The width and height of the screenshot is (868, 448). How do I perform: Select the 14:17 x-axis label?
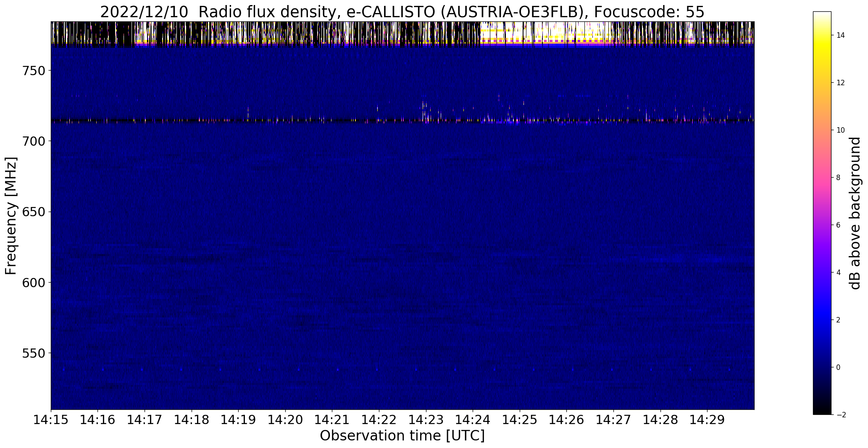[145, 420]
